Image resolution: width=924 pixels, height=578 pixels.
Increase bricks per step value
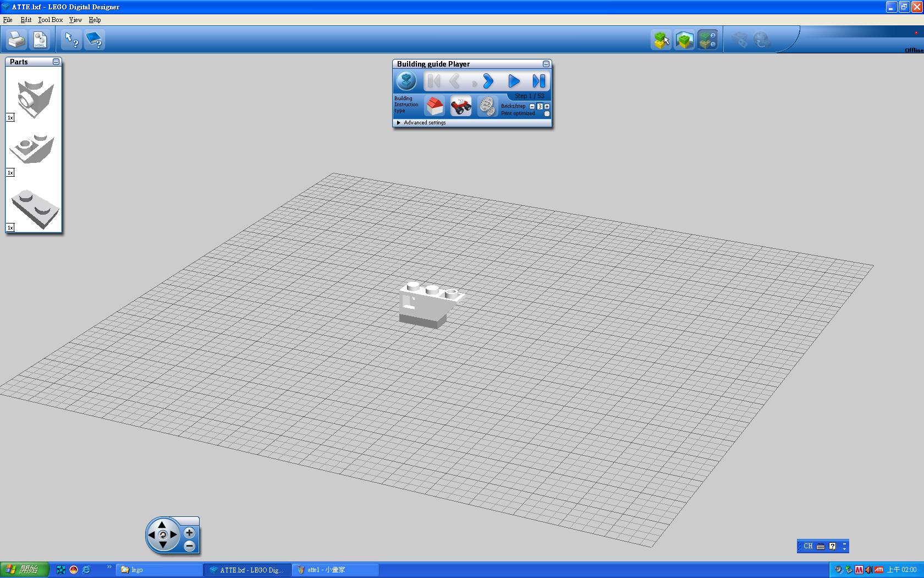point(547,106)
